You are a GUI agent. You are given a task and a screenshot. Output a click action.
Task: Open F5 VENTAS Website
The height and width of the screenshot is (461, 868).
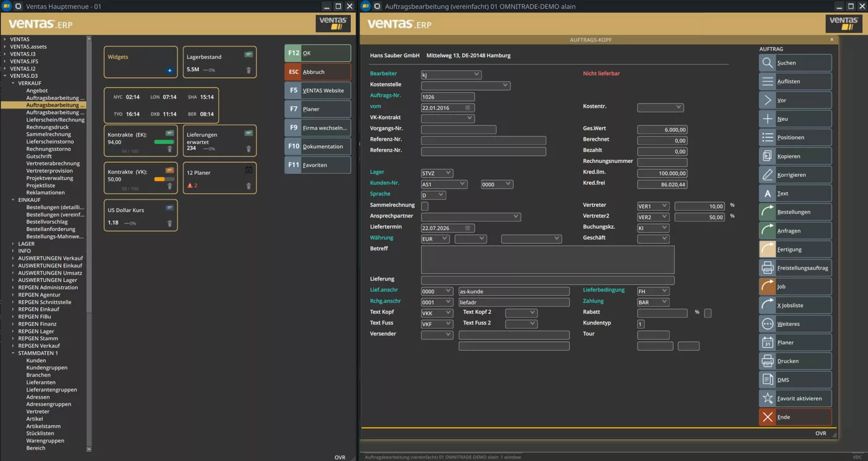[x=317, y=91]
